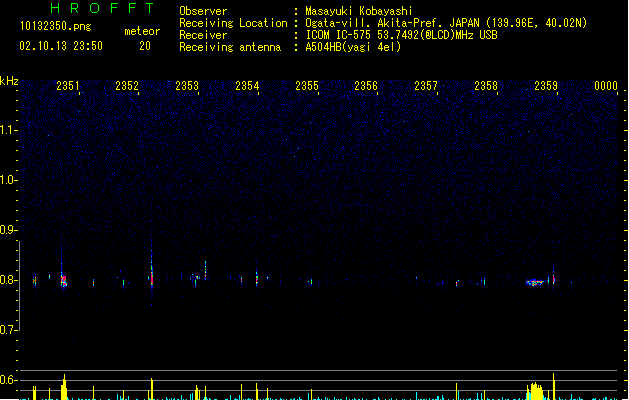The height and width of the screenshot is (400, 629).
Task: Click the 2356 time marker
Action: [366, 86]
